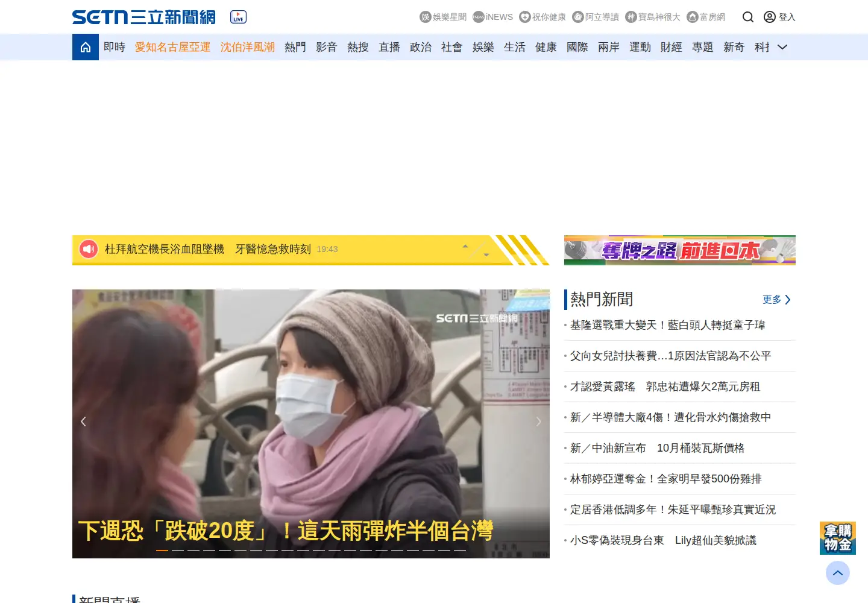868x603 pixels.
Task: Open 富房網 site link
Action: tap(706, 17)
